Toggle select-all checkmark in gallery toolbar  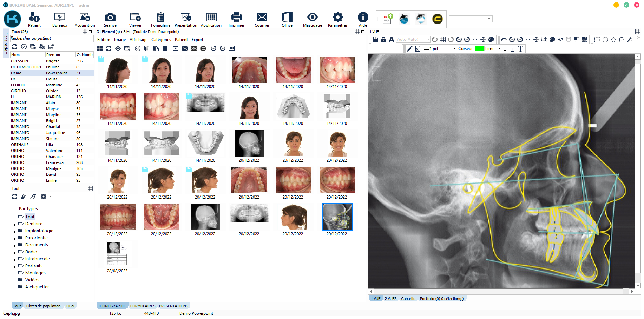coord(138,48)
